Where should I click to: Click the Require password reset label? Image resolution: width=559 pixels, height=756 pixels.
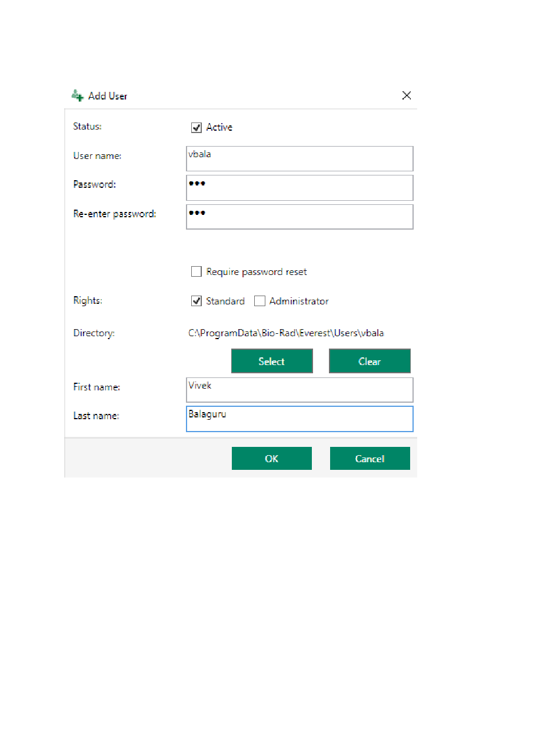click(257, 272)
